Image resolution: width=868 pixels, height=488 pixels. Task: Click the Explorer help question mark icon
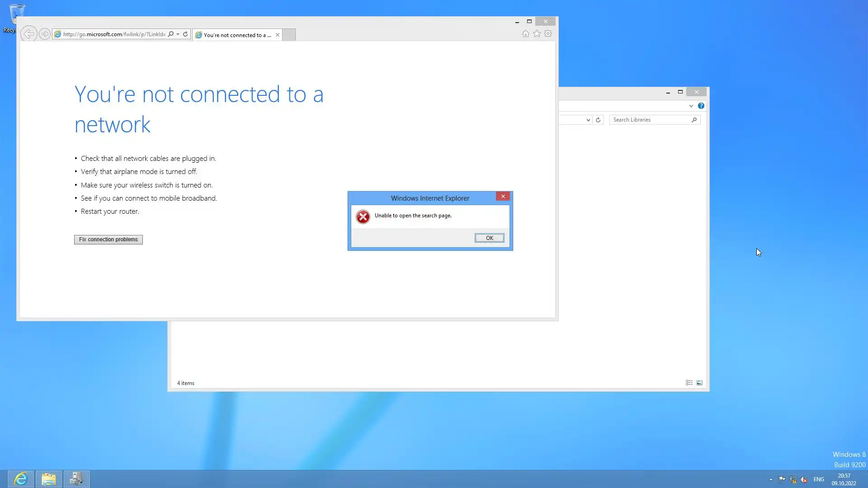(x=701, y=106)
